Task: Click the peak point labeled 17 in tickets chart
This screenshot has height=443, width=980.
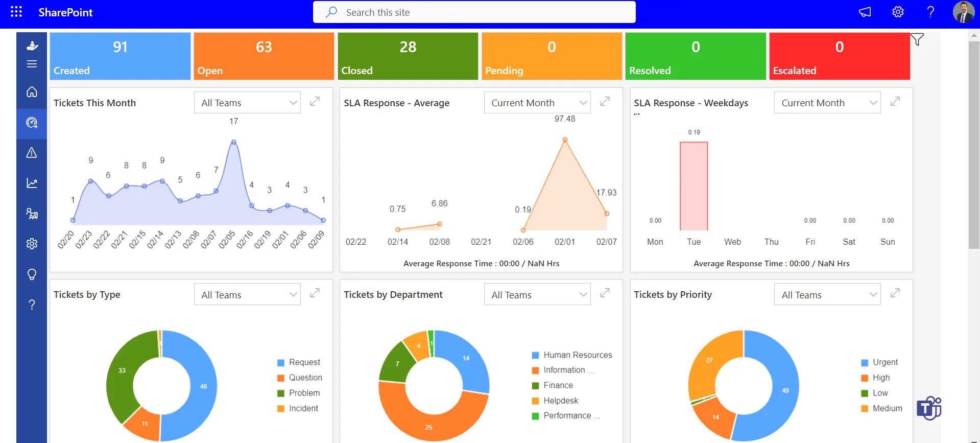Action: coord(233,142)
